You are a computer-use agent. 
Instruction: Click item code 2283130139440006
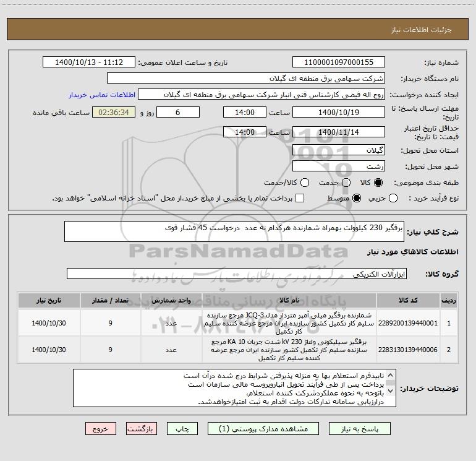click(x=408, y=350)
